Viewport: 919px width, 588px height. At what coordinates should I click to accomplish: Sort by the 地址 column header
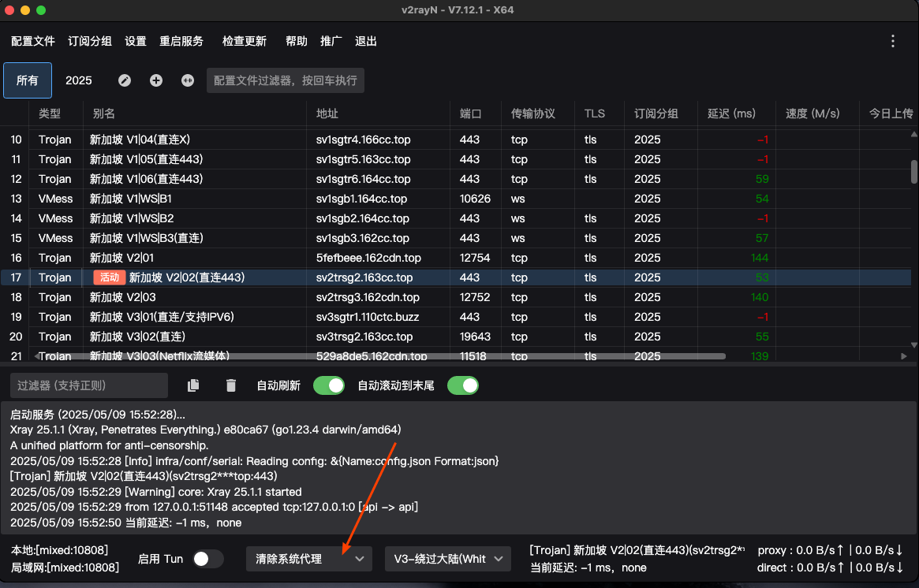[378, 114]
